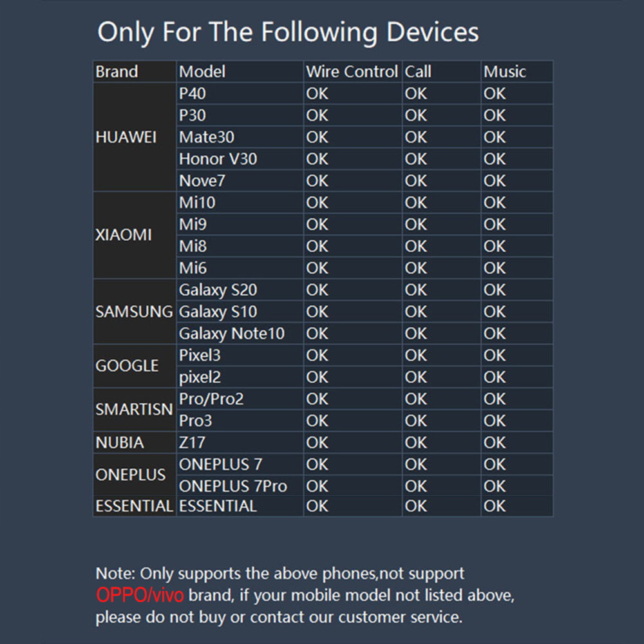Screen dimensions: 644x644
Task: Click the Pixel3 model cell
Action: (240, 355)
